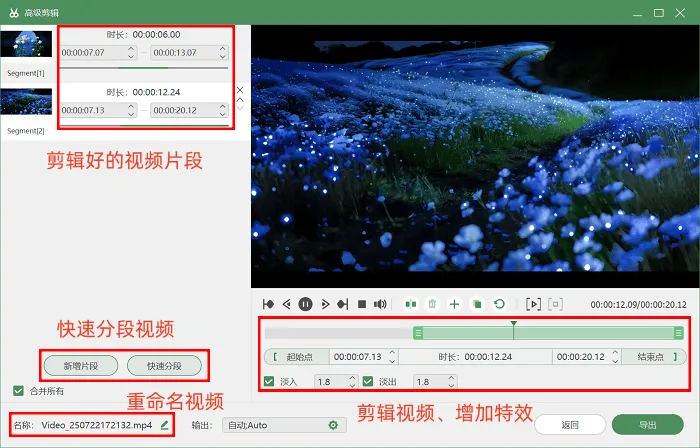Decrease timeline end point 00:00:20.12
This screenshot has height=448, width=700.
[x=615, y=361]
